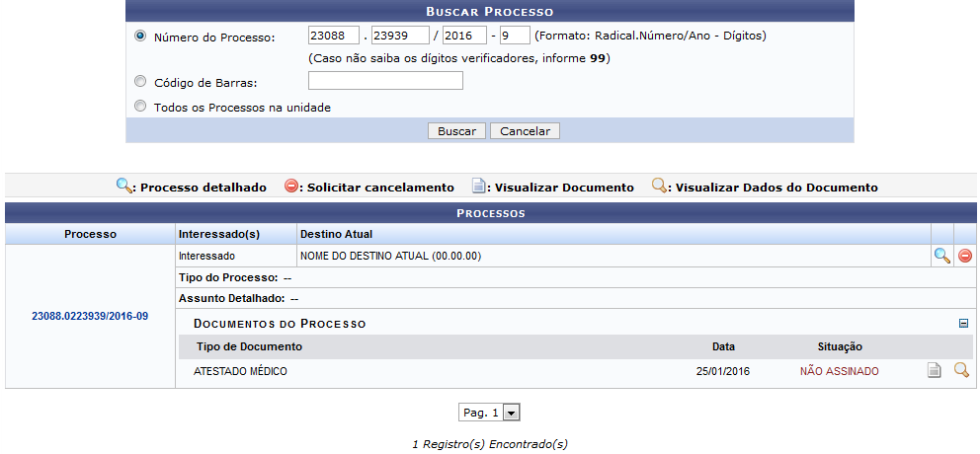Click the 'Visualizar Documento' legend icon
The width and height of the screenshot is (980, 454).
point(478,186)
